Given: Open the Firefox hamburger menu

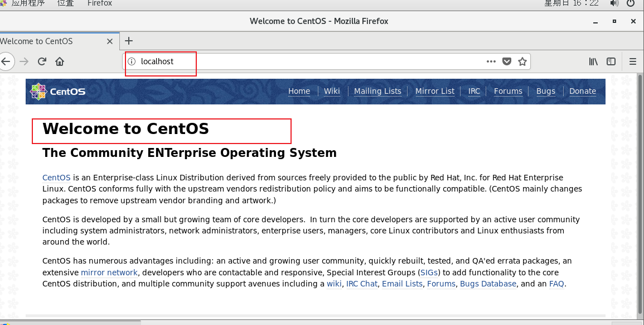Looking at the screenshot, I should click(632, 62).
